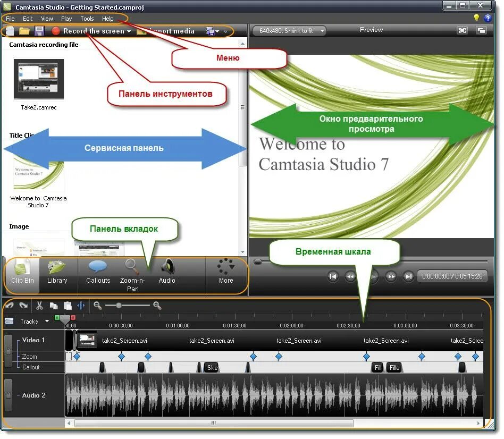Click the timeline scroll right arrow

point(478,423)
